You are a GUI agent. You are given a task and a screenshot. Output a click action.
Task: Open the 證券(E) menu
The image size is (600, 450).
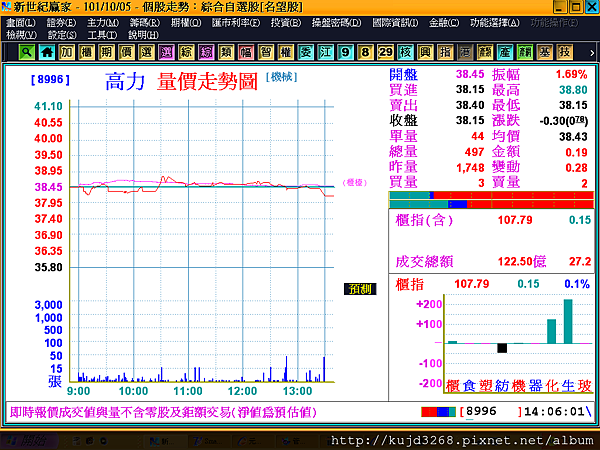tap(61, 23)
